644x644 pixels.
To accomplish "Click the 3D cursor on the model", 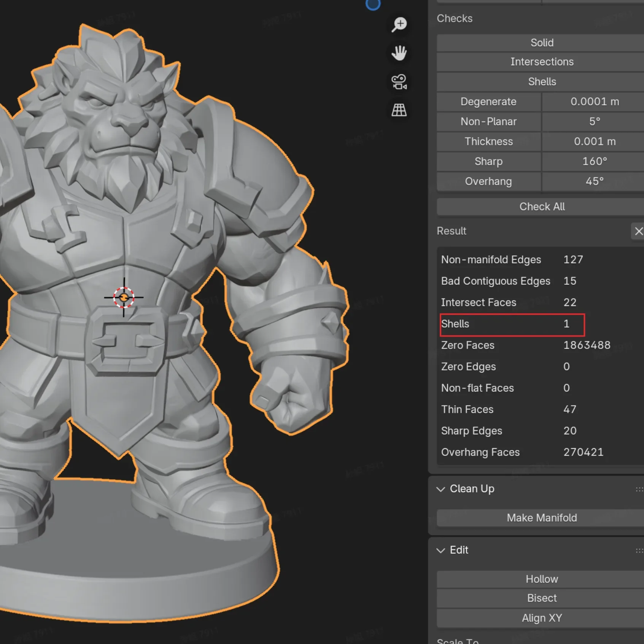I will point(124,297).
